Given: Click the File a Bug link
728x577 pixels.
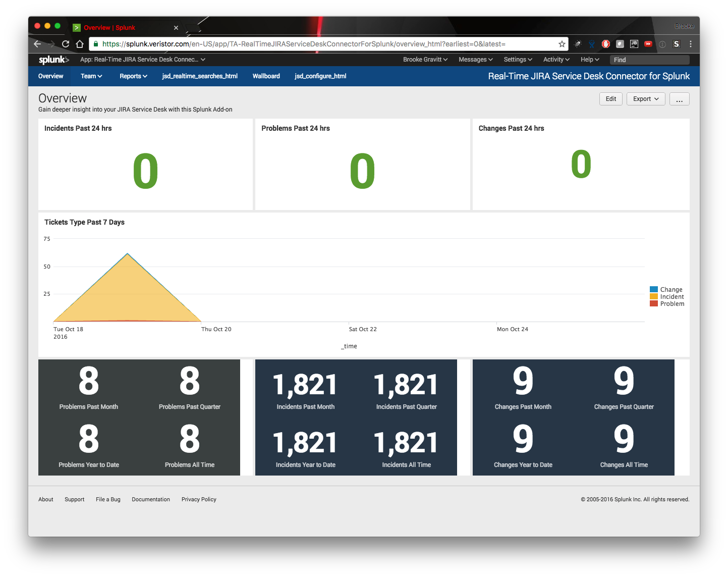Looking at the screenshot, I should pyautogui.click(x=108, y=499).
